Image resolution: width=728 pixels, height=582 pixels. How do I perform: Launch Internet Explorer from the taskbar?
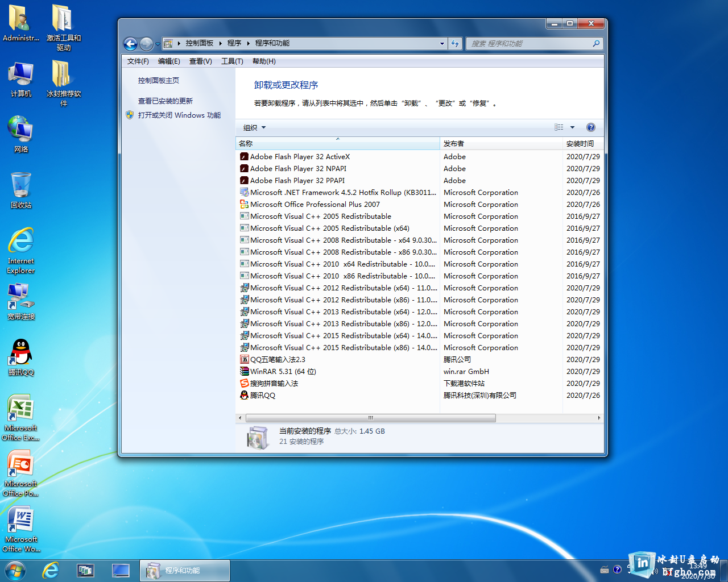pyautogui.click(x=51, y=570)
